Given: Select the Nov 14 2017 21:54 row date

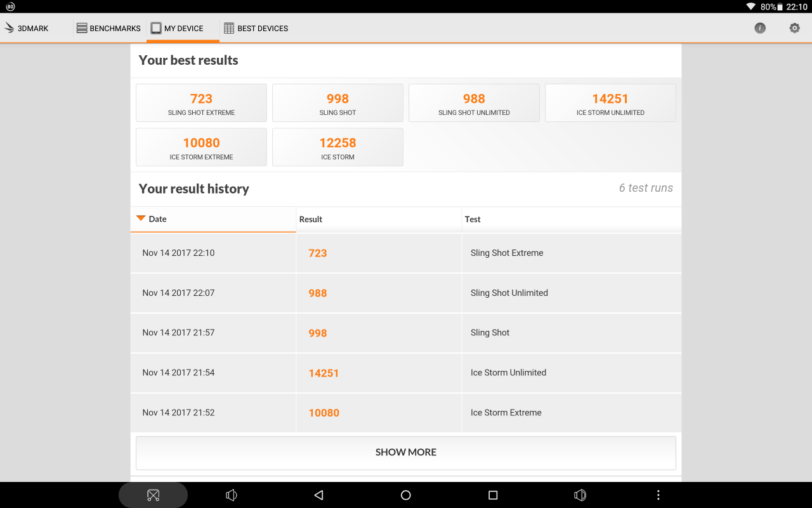Looking at the screenshot, I should pos(178,373).
